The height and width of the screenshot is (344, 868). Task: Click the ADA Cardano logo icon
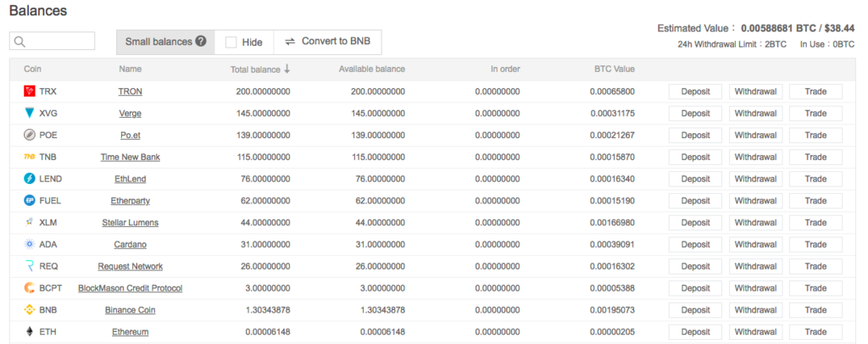[30, 245]
